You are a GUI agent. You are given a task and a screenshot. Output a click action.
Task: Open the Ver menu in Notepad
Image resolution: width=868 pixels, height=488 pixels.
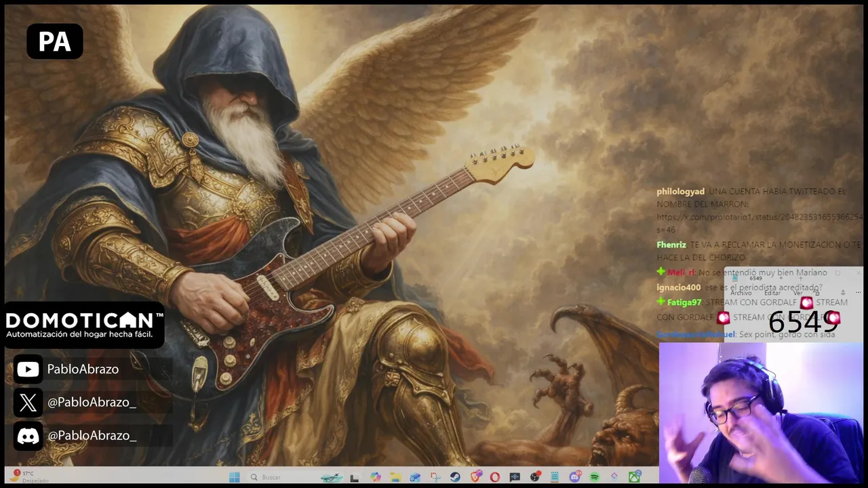coord(797,293)
